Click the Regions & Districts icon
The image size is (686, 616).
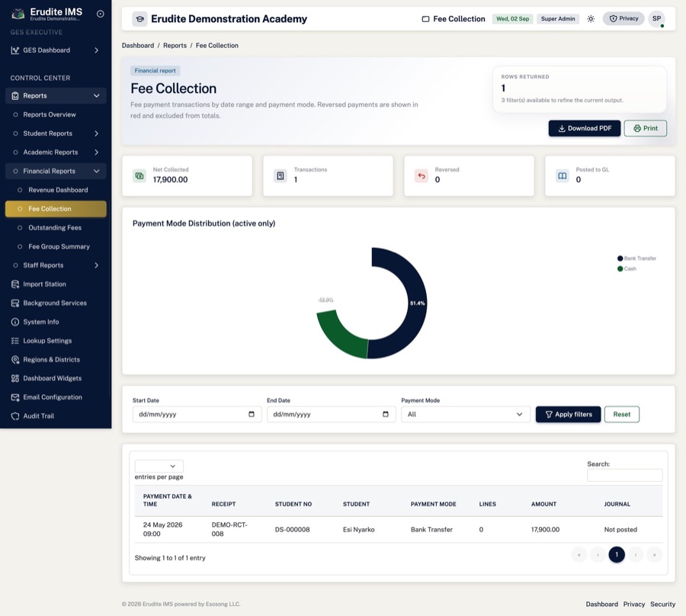tap(15, 360)
